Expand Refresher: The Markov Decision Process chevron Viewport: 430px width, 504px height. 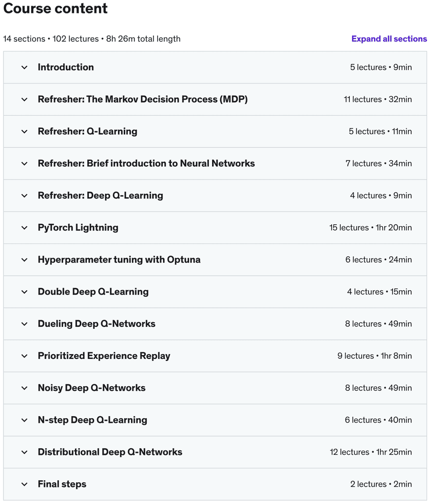click(24, 100)
